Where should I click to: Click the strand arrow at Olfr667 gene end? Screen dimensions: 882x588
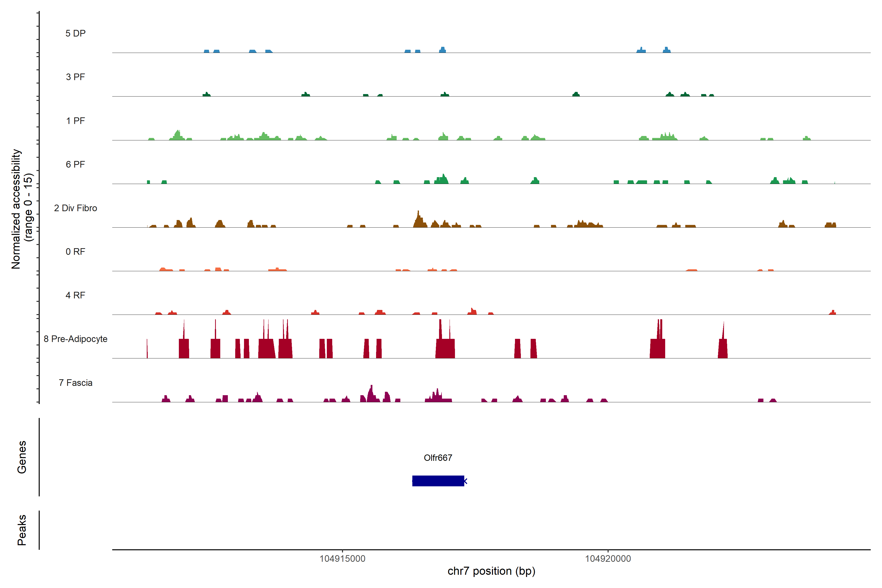pos(466,481)
